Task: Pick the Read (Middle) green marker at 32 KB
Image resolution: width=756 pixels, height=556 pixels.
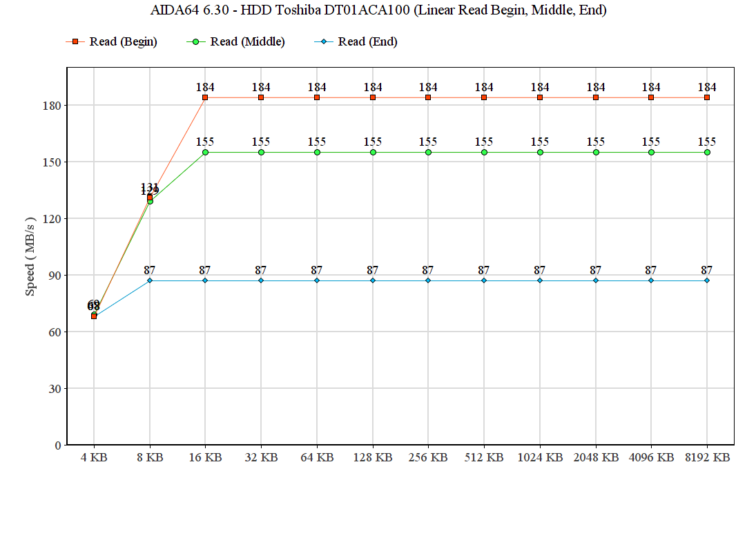Action: click(x=262, y=153)
